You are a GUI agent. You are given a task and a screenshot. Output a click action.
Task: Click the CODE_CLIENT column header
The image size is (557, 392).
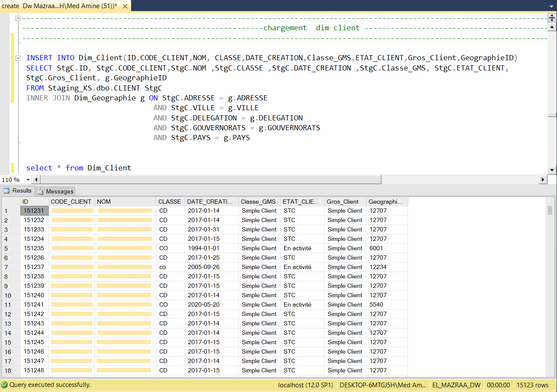71,202
